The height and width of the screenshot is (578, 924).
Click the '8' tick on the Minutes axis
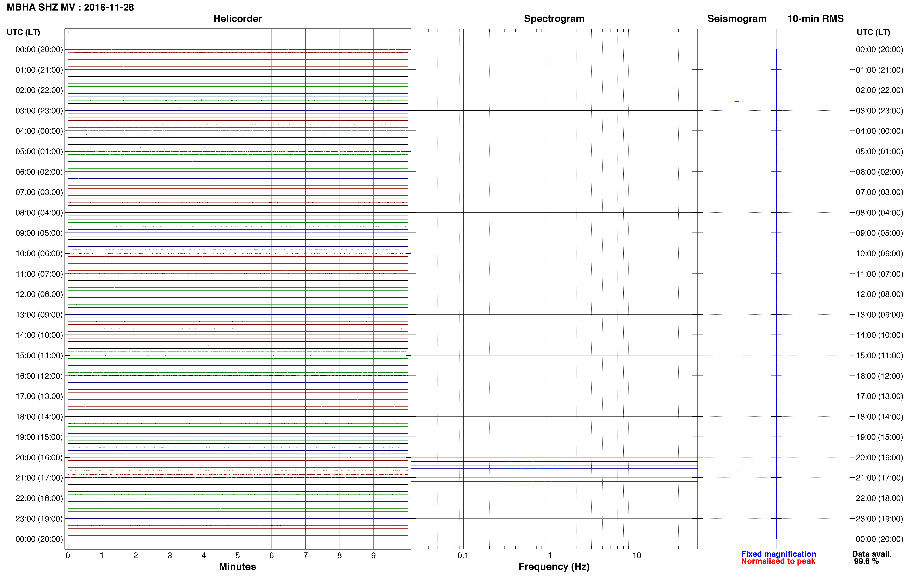click(x=340, y=555)
